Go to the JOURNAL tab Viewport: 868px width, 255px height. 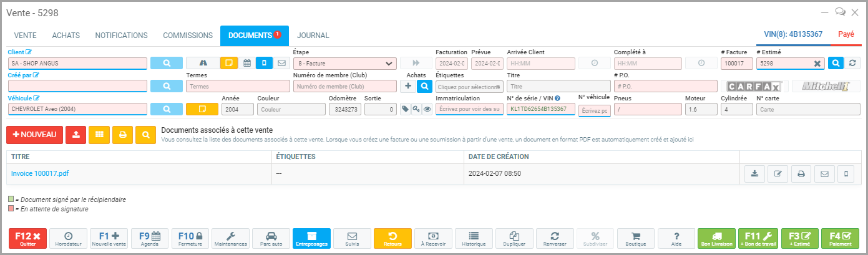(x=313, y=36)
